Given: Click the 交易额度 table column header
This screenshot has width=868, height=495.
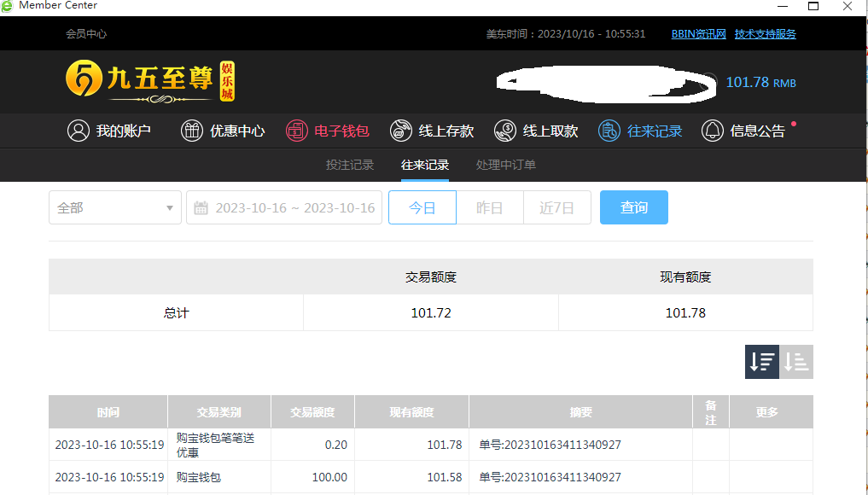Looking at the screenshot, I should tap(312, 411).
